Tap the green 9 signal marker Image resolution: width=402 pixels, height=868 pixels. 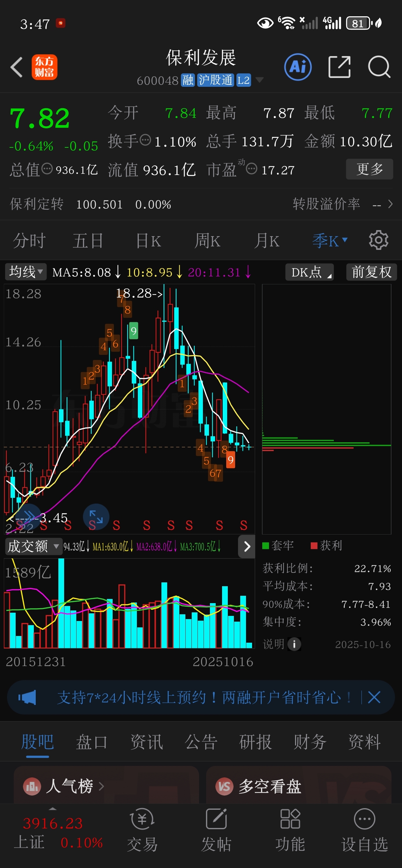point(134,331)
